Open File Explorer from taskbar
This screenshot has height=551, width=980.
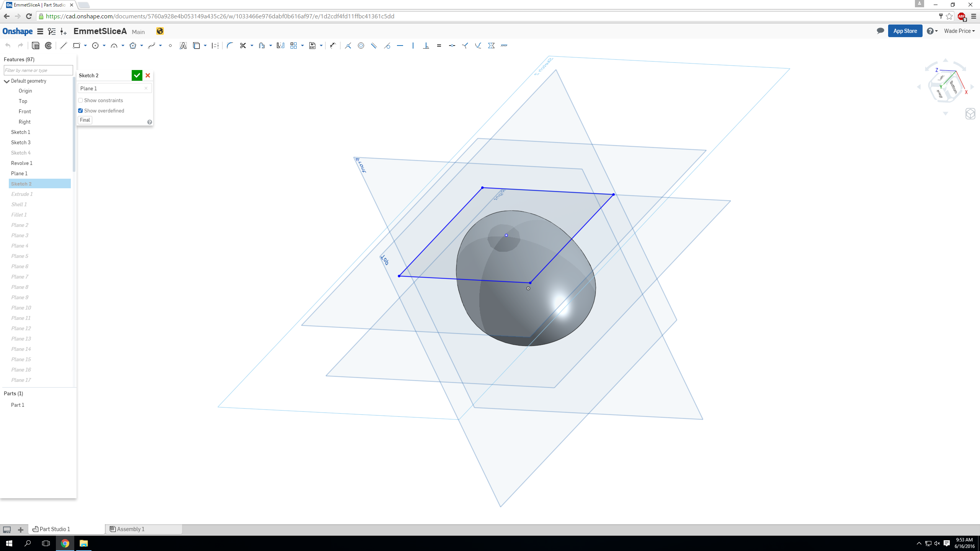point(83,543)
